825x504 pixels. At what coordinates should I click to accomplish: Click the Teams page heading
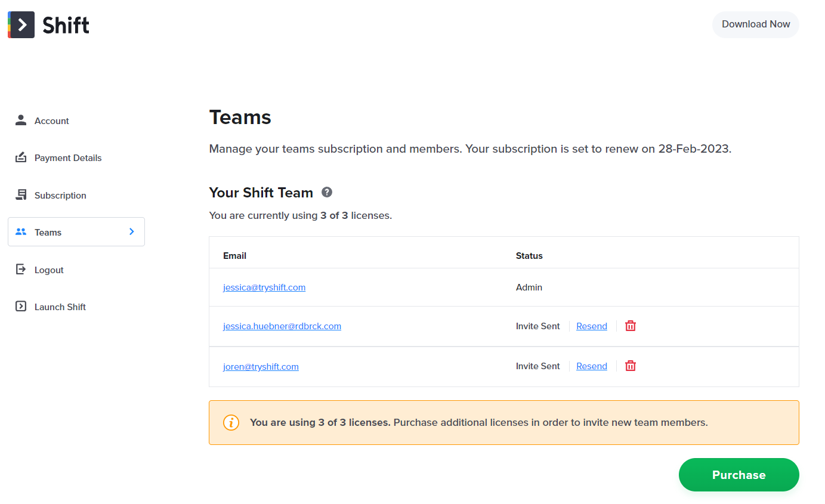click(240, 118)
